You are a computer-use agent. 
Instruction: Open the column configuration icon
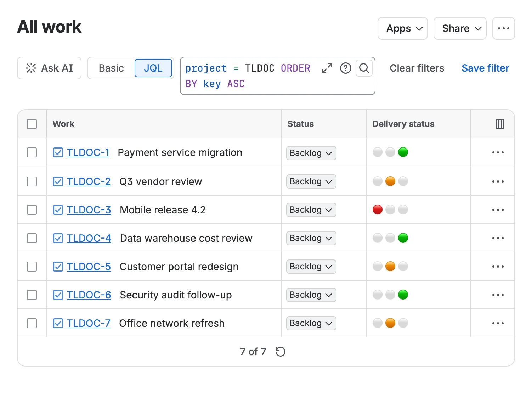[x=500, y=124]
